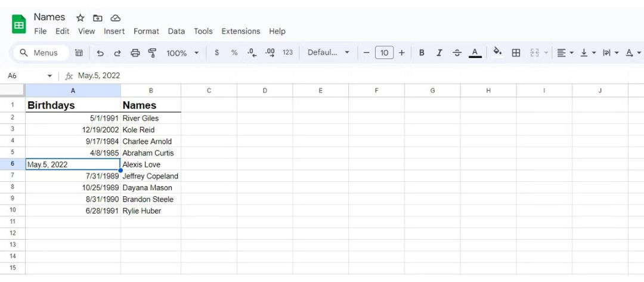Viewport: 644px width, 282px height.
Task: Open the Extensions menu
Action: (x=241, y=31)
